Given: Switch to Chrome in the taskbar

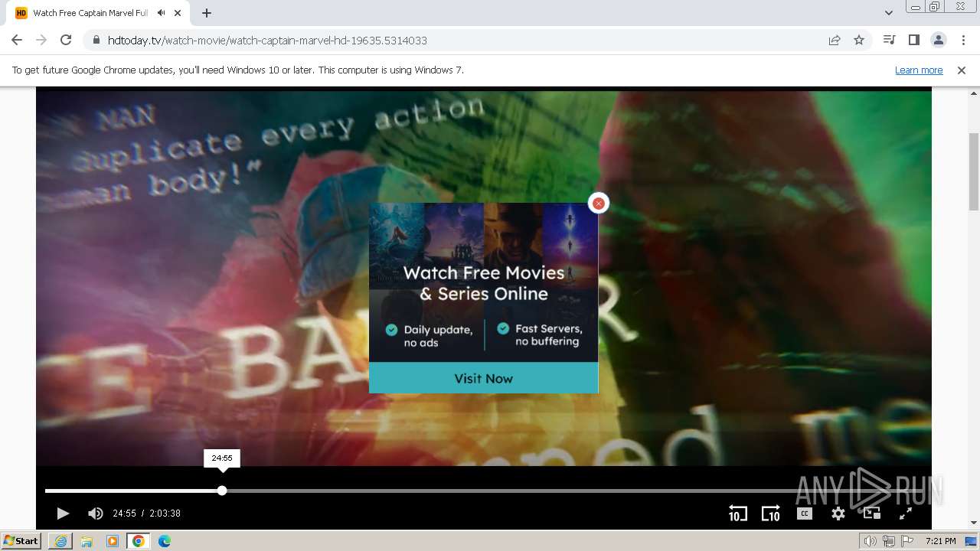Looking at the screenshot, I should click(x=138, y=541).
